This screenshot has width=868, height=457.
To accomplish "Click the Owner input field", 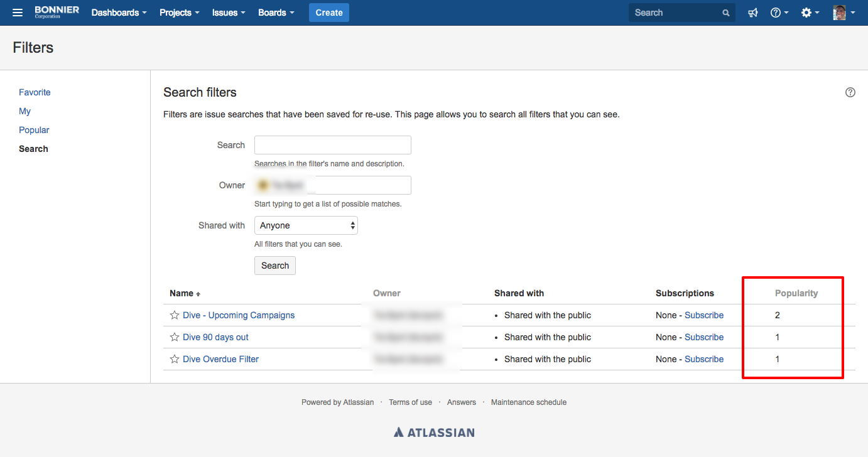I will [x=333, y=185].
